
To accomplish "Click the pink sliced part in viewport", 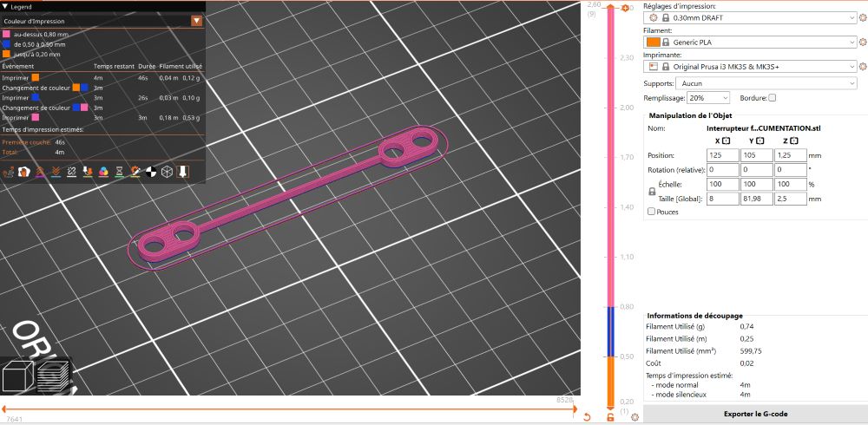I will 288,193.
